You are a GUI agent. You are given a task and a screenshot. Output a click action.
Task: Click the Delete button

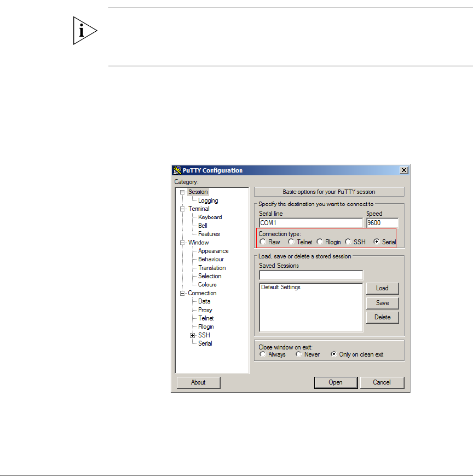click(x=382, y=317)
